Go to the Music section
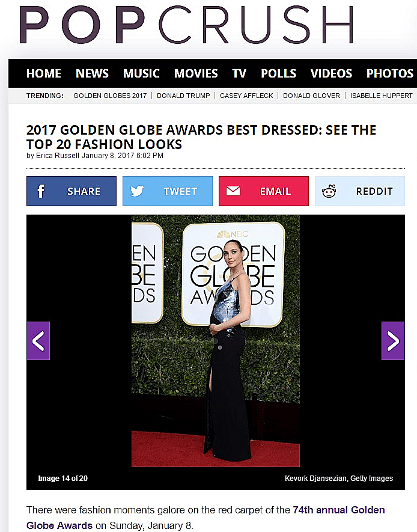This screenshot has height=532, width=417. [141, 73]
